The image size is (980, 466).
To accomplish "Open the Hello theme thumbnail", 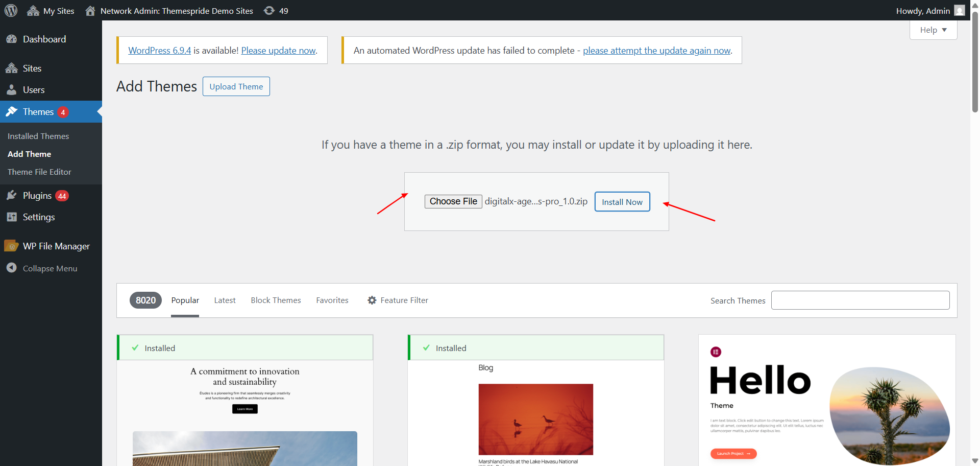I will coord(827,400).
